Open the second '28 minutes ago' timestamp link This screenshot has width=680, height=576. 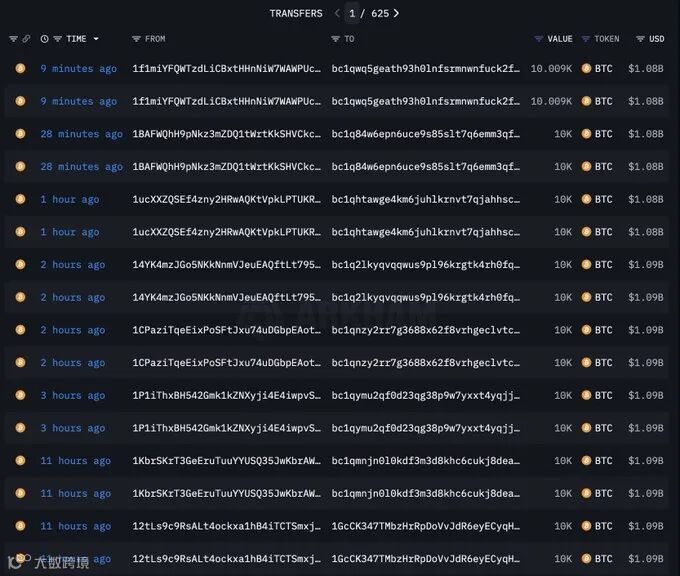coord(82,167)
